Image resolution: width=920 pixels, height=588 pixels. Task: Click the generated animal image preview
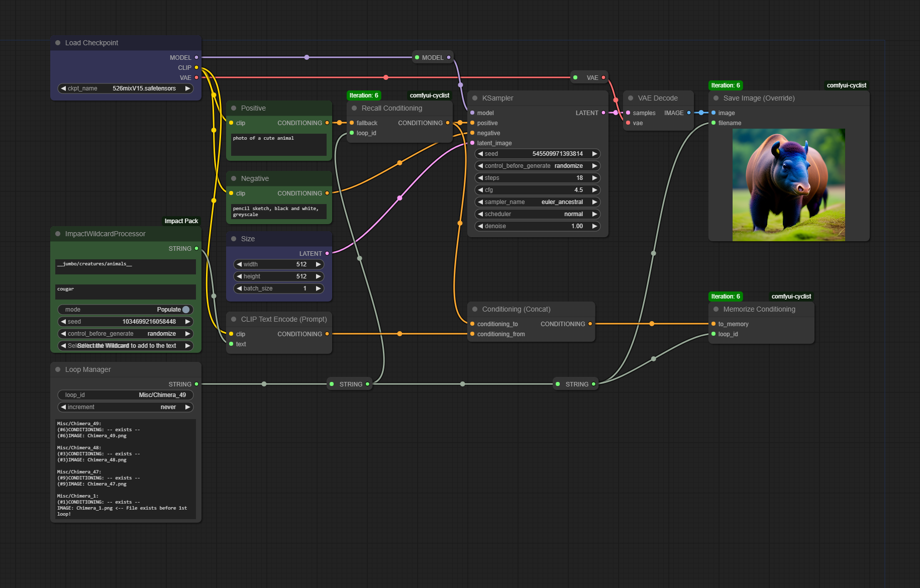click(x=788, y=185)
